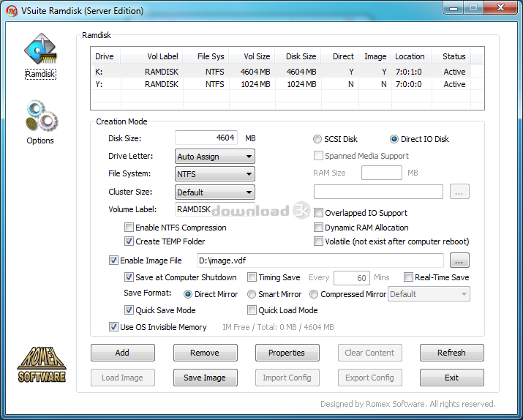Click the Refresh button
523x420 pixels.
(451, 353)
